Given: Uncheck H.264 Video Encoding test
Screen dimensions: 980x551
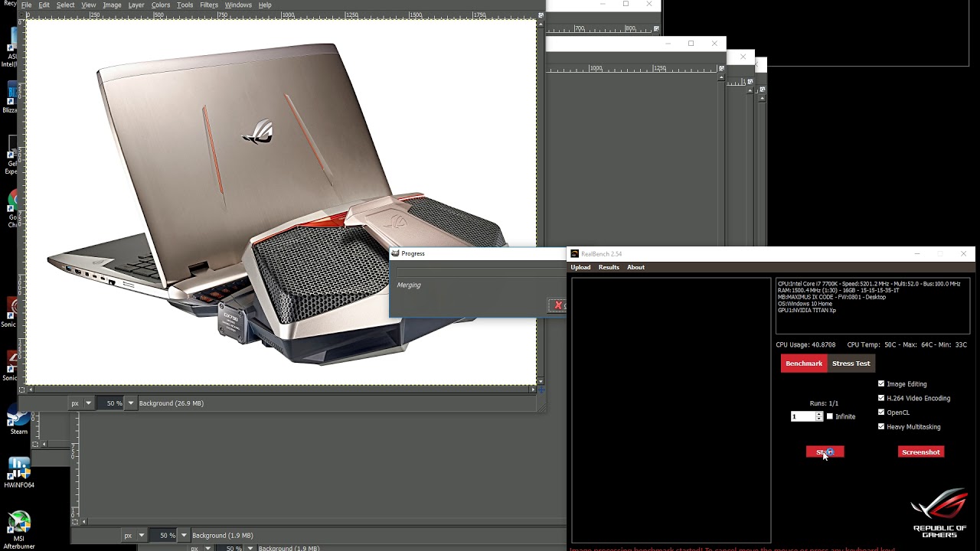Looking at the screenshot, I should point(881,398).
